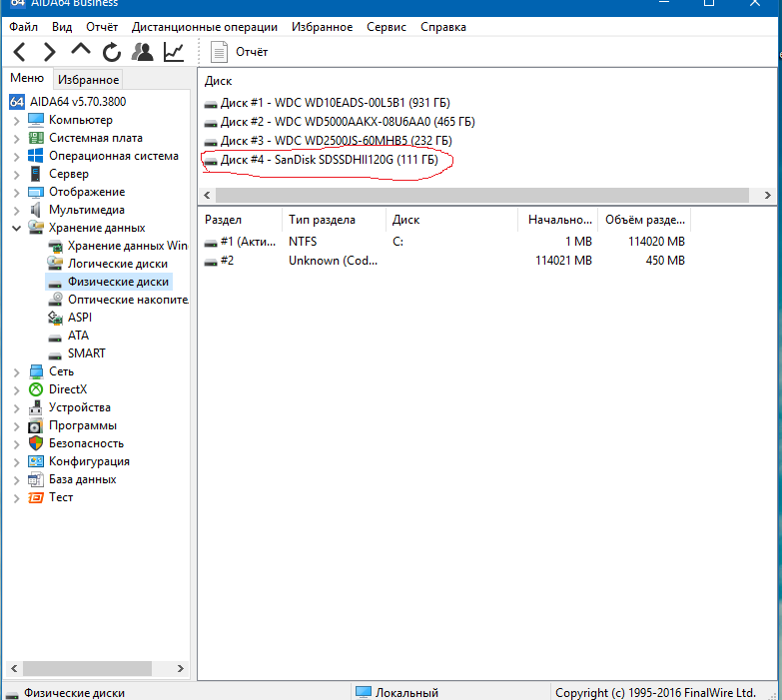Select the Тест icon in tree

36,497
